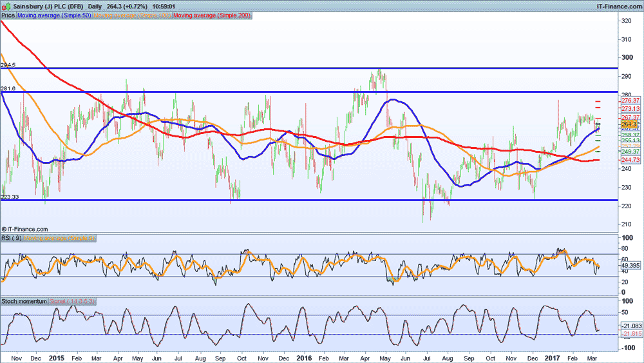Click the RSI Moving average (Simple 9) label

59,239
